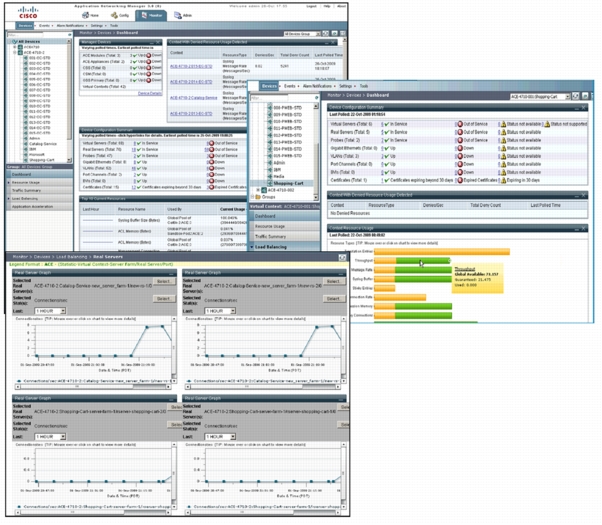Click filter go icon in Shopping-Cart window tree
602x525 pixels.
coord(316,98)
